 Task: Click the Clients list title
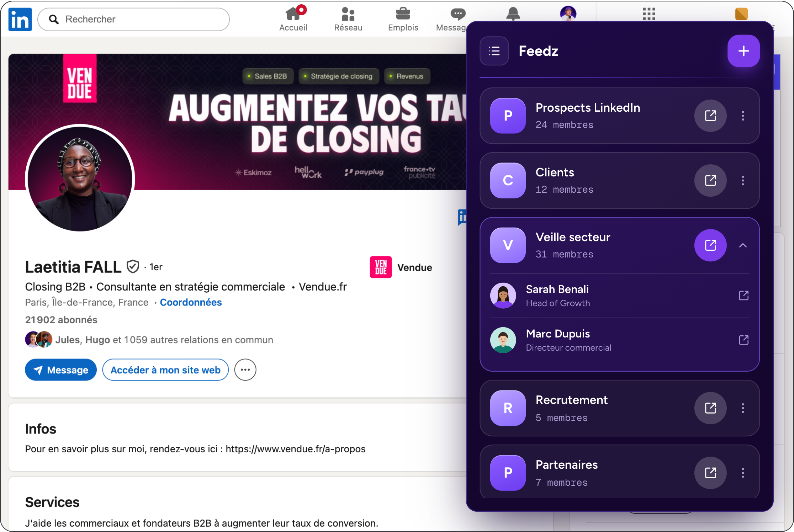(555, 172)
